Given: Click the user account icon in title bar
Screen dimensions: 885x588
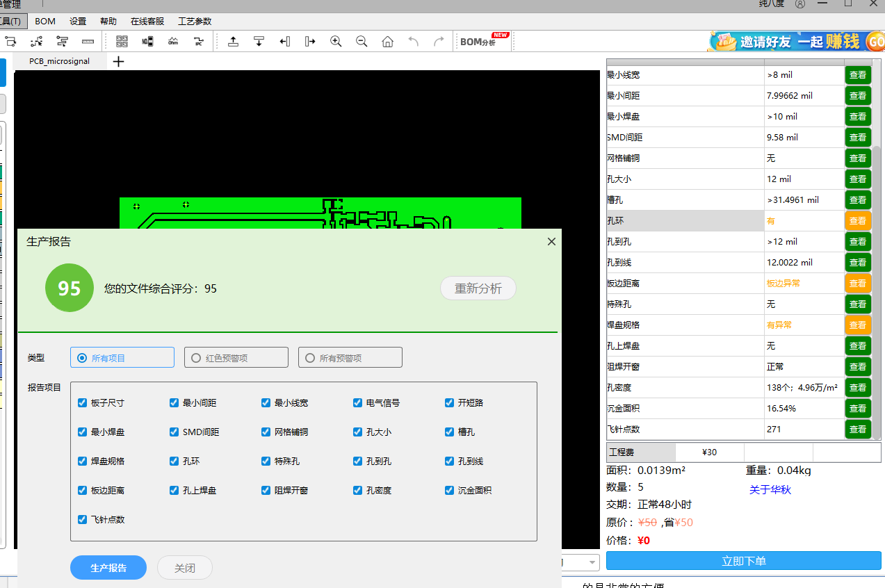Looking at the screenshot, I should pyautogui.click(x=800, y=4).
